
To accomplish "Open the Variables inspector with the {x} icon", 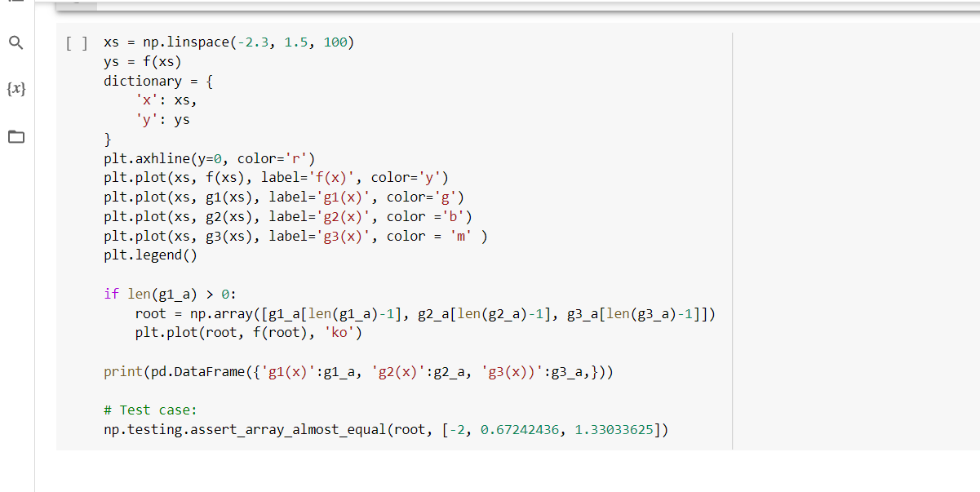I will [16, 89].
